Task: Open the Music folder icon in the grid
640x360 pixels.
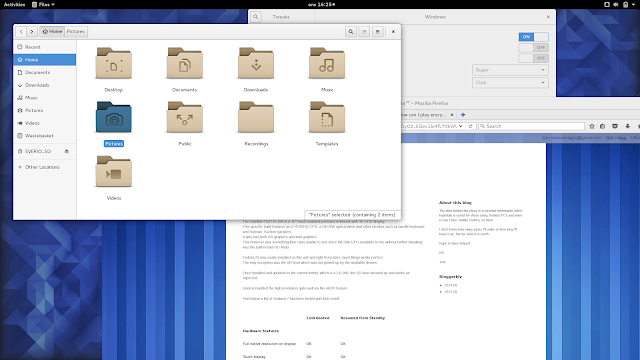Action: (327, 63)
